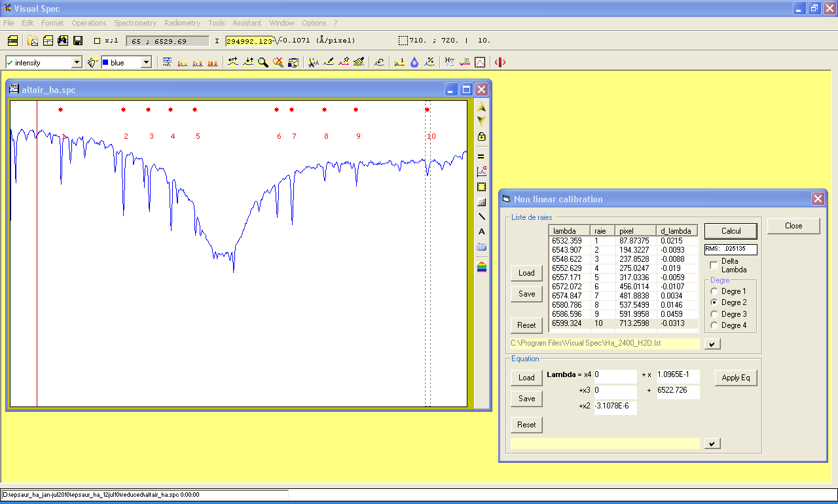Image resolution: width=838 pixels, height=504 pixels.
Task: Click the save floppy disk icon
Action: (x=78, y=41)
